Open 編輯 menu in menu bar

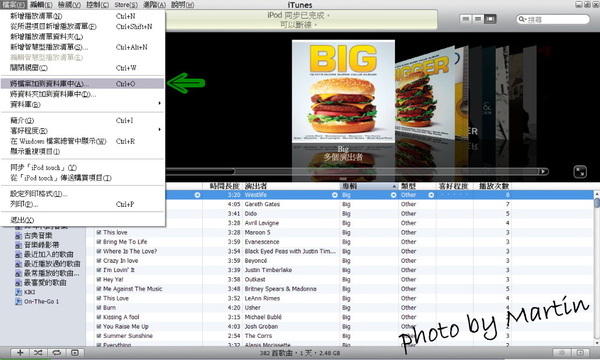[x=41, y=5]
